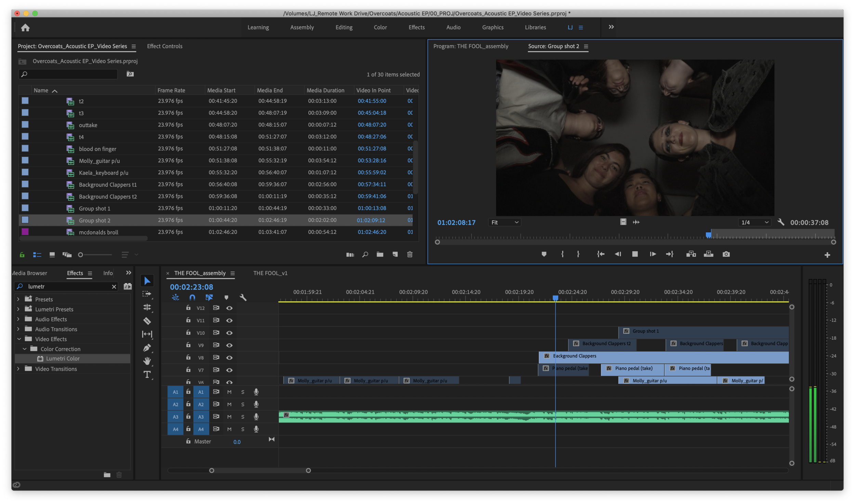The height and width of the screenshot is (504, 855).
Task: Toggle timeline snapping magnet
Action: tap(192, 297)
